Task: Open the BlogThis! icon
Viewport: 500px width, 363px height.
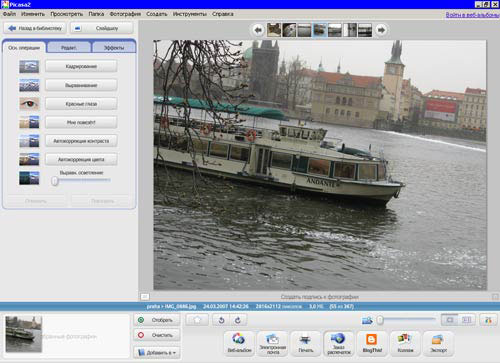Action: pos(372,343)
